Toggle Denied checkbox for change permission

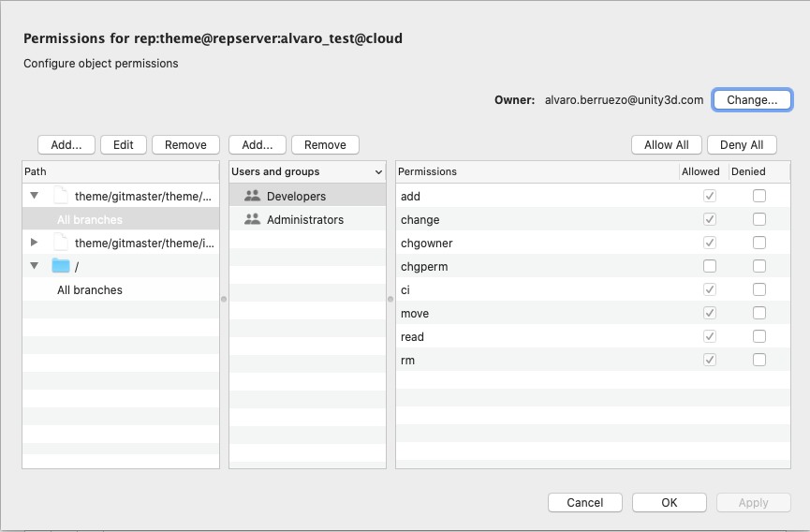click(x=759, y=219)
